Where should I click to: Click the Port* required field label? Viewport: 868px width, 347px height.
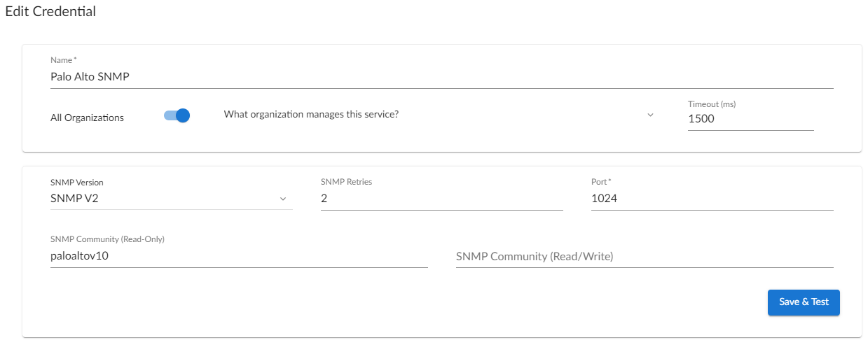[601, 182]
